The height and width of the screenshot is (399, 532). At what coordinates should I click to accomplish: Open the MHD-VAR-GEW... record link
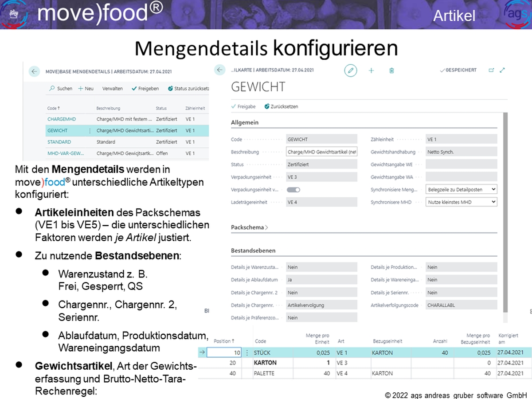pyautogui.click(x=66, y=153)
